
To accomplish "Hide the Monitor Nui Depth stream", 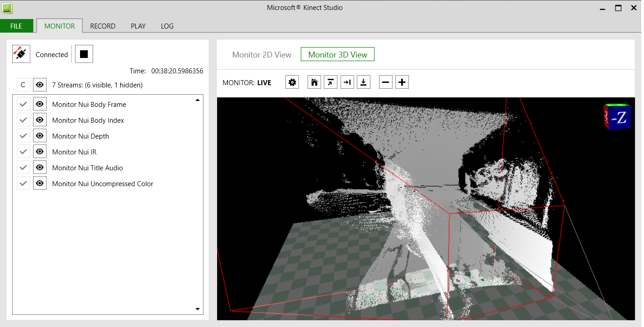I will (x=40, y=136).
